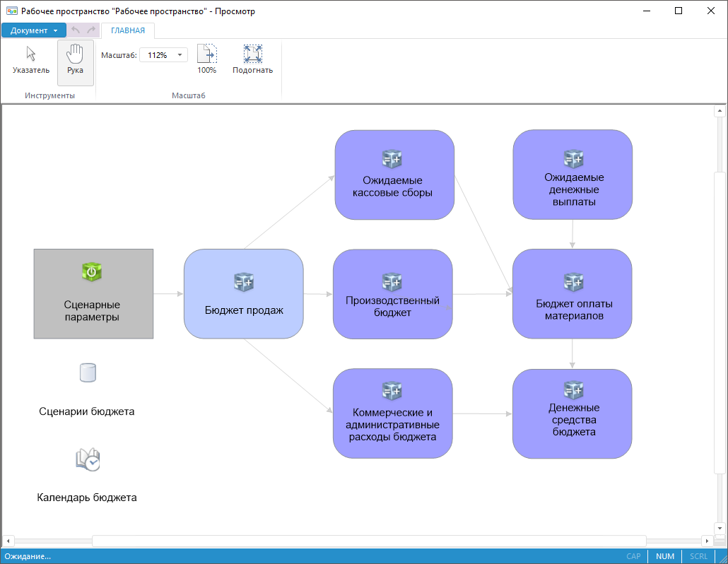The height and width of the screenshot is (564, 728).
Task: Click the undo arrow icon
Action: click(76, 30)
